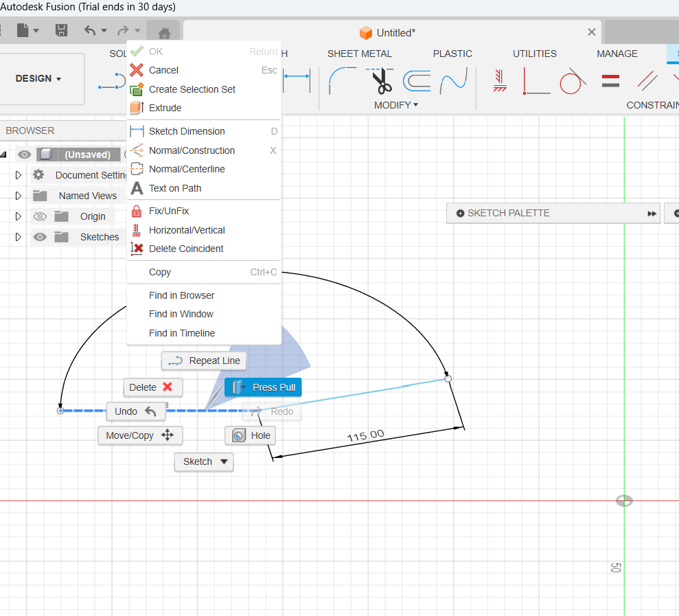The height and width of the screenshot is (616, 679).
Task: Select the Spline curve tool icon
Action: [454, 80]
